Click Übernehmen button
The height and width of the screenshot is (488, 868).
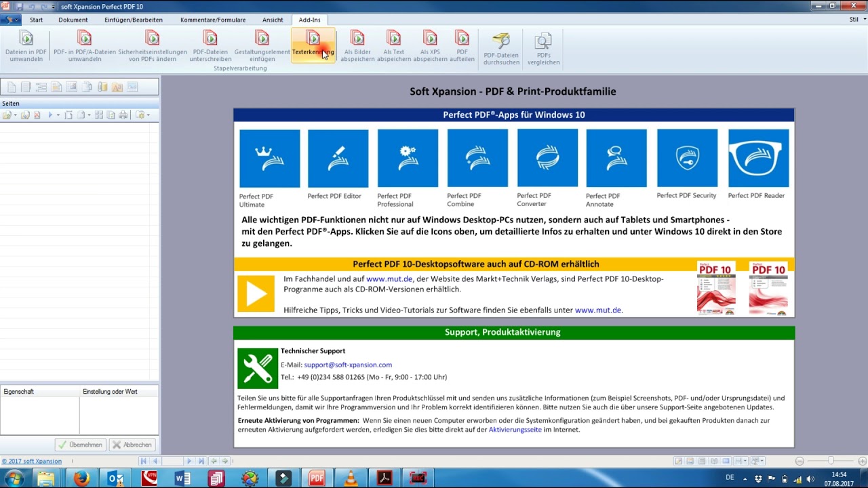[x=80, y=445]
